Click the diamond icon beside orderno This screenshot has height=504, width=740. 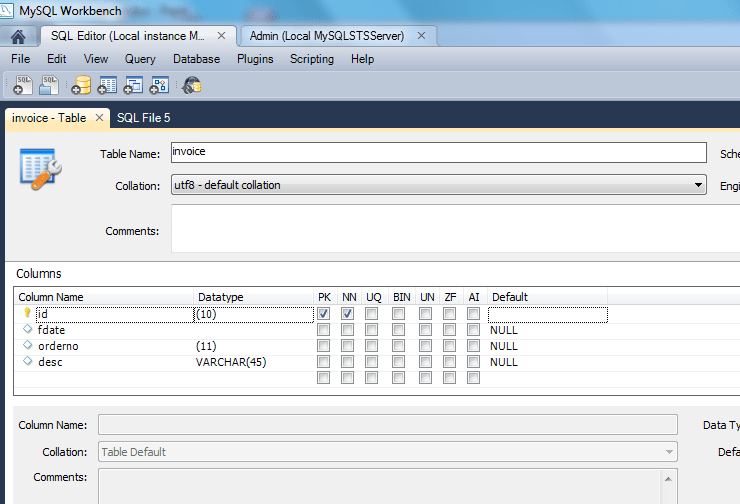27,345
